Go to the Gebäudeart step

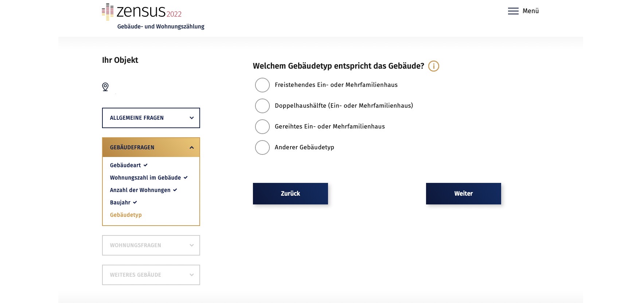(125, 165)
